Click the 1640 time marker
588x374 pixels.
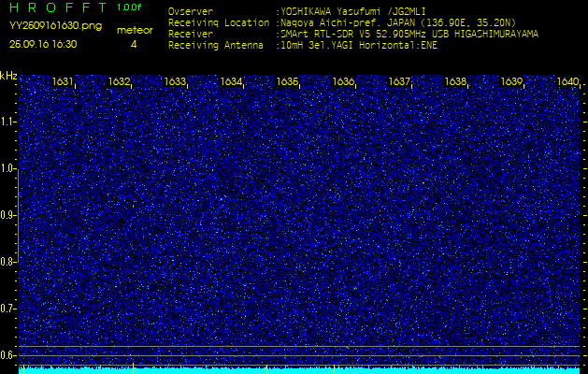click(x=567, y=82)
